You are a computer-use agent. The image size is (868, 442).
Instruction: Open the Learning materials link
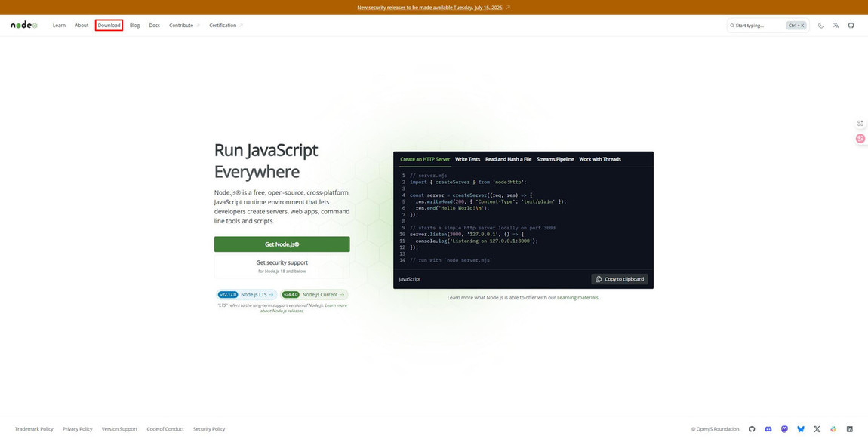pyautogui.click(x=578, y=298)
